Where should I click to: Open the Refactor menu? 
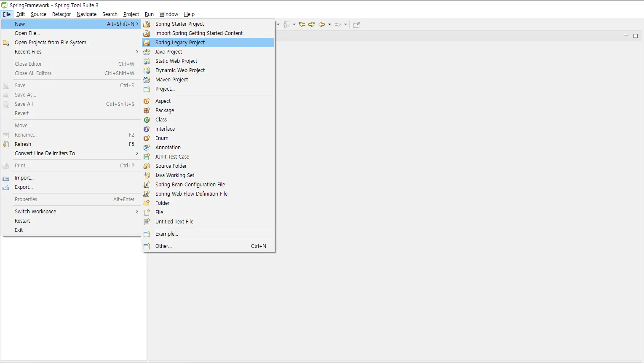[61, 14]
